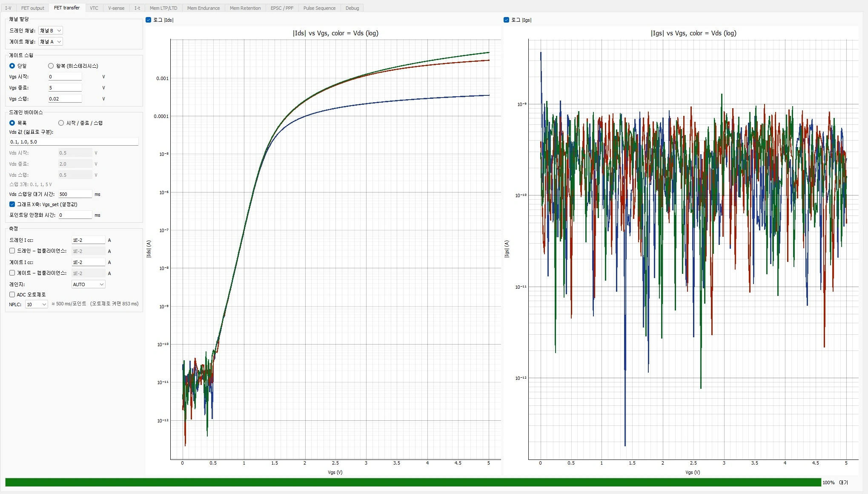Click the Vgs end input field
The image size is (868, 494).
pyautogui.click(x=65, y=88)
